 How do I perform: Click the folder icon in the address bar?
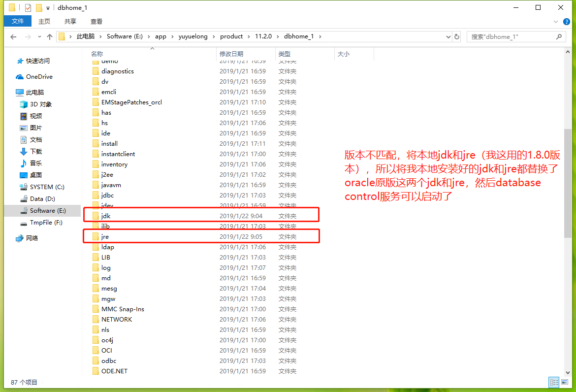[62, 36]
